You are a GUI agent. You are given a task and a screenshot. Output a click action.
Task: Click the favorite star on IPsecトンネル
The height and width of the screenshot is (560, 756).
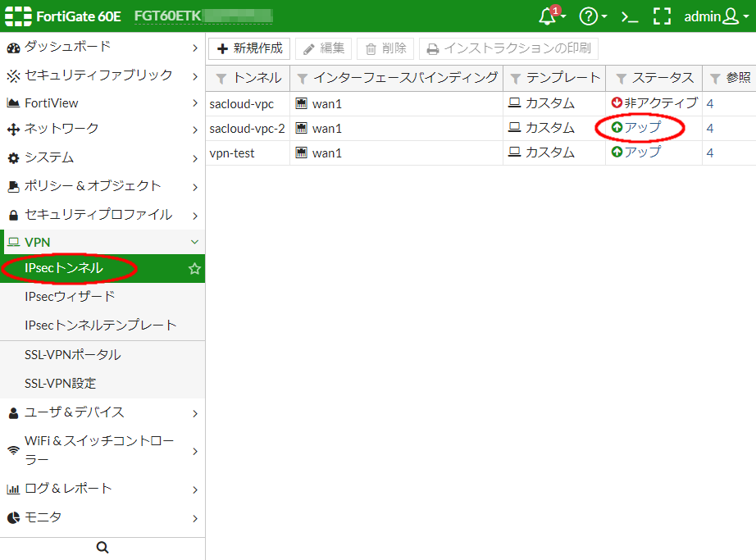(x=194, y=269)
